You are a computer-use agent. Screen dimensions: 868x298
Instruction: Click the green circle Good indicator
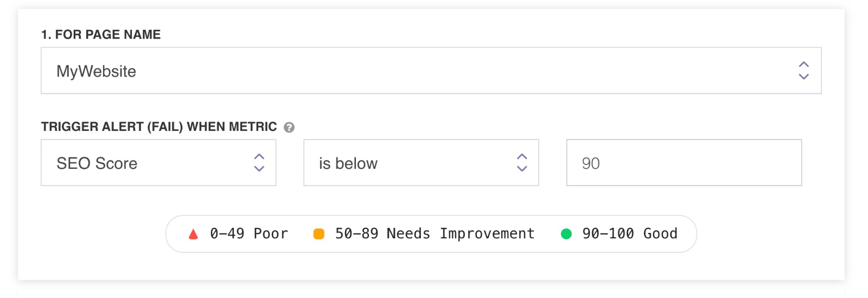(x=566, y=234)
